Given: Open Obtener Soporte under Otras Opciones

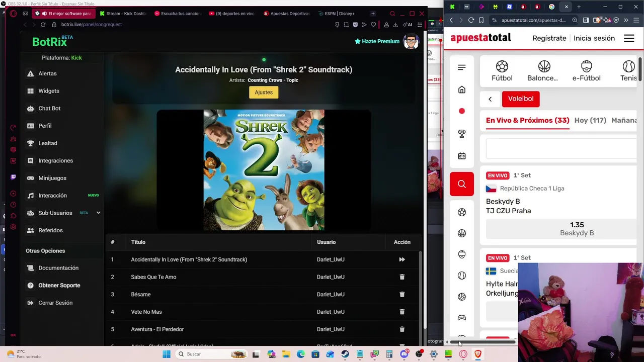Looking at the screenshot, I should tap(59, 286).
